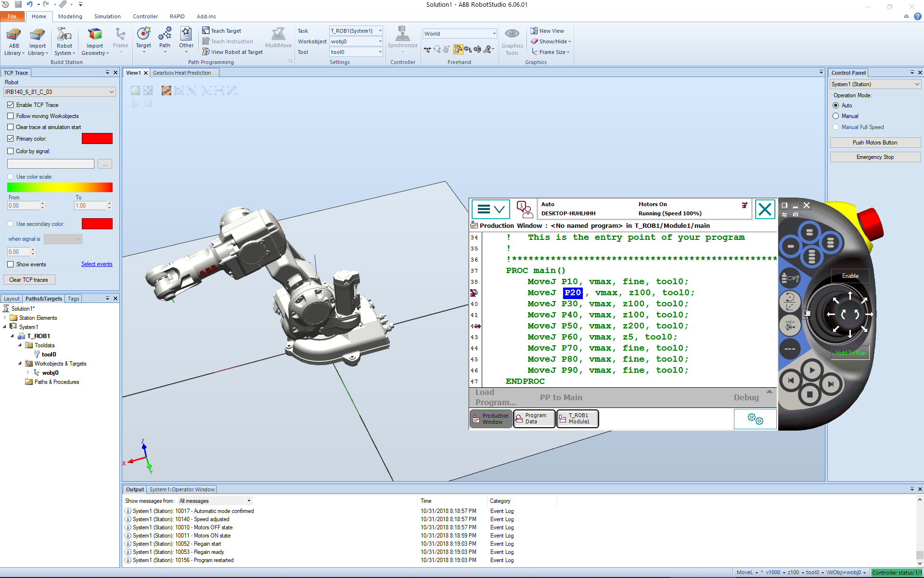Click the Select events link

pos(97,264)
